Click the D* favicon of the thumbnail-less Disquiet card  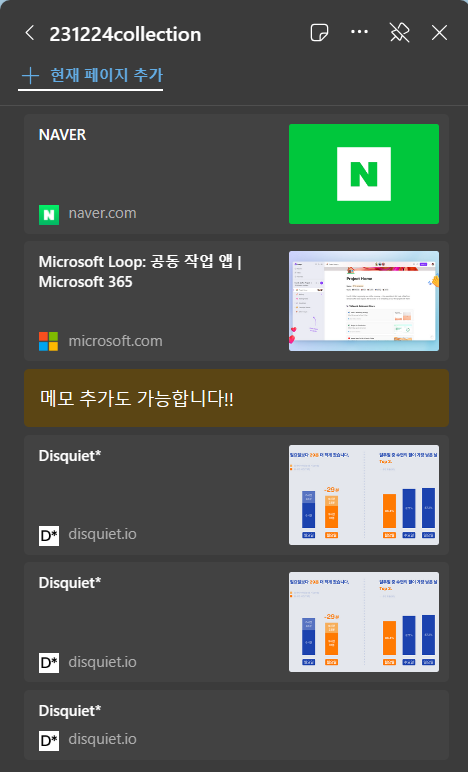tap(49, 740)
